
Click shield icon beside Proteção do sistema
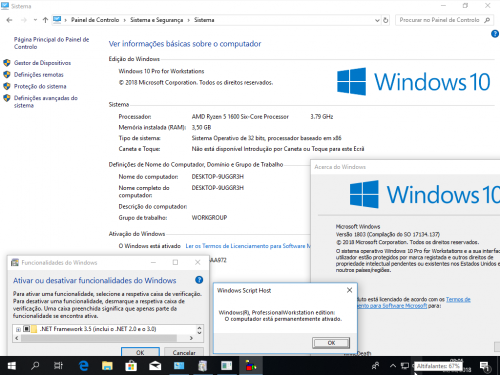point(7,86)
